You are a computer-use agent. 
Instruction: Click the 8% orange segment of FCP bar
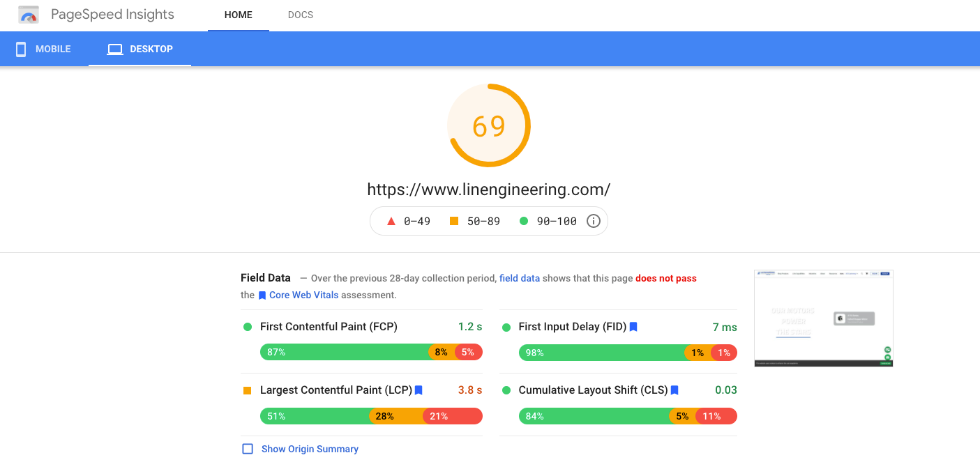click(442, 352)
